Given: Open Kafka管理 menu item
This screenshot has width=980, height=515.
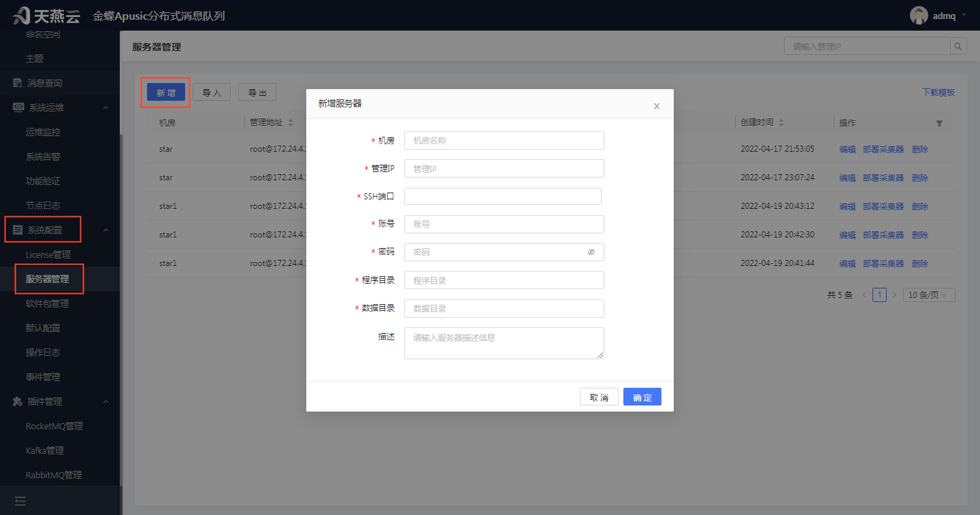Looking at the screenshot, I should (x=45, y=450).
